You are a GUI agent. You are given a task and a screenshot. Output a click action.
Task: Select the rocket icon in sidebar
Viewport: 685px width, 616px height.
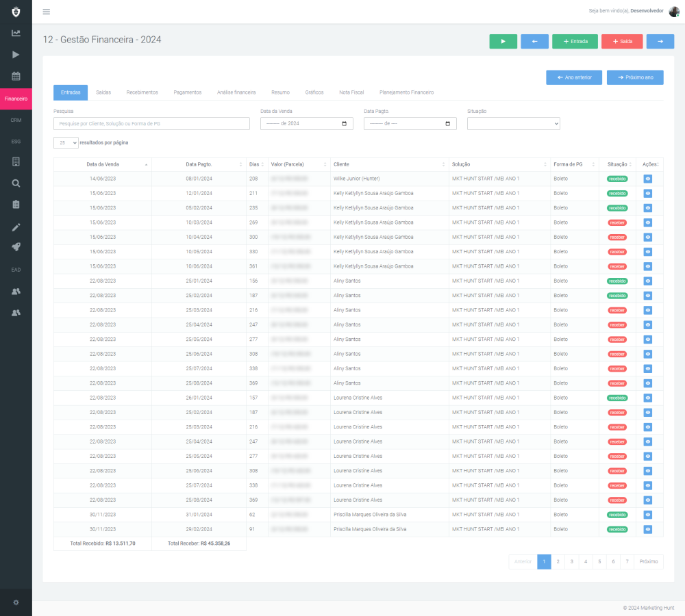(x=16, y=247)
